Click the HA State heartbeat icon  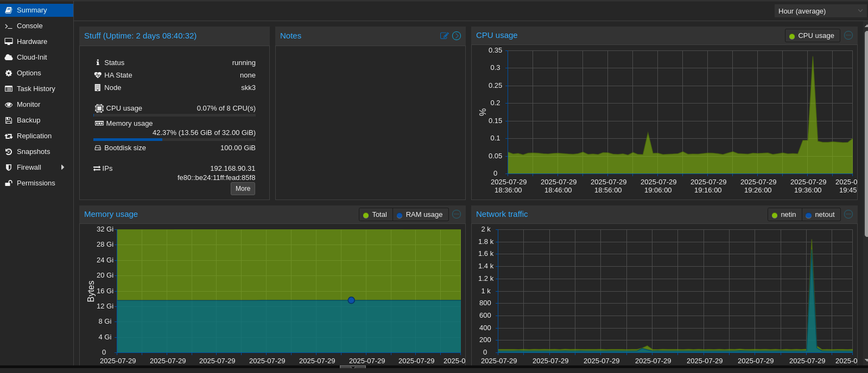[x=98, y=75]
